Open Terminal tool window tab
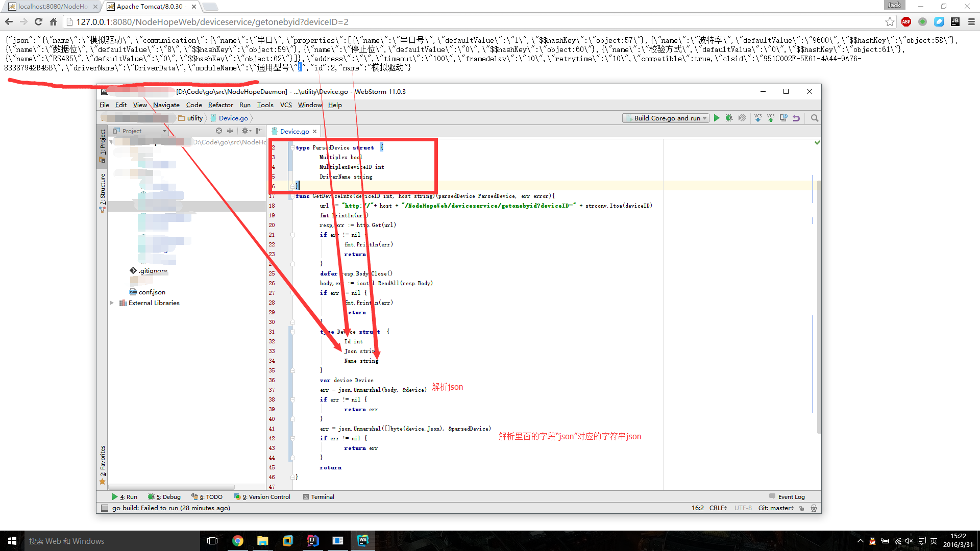This screenshot has width=980, height=551. 318,497
